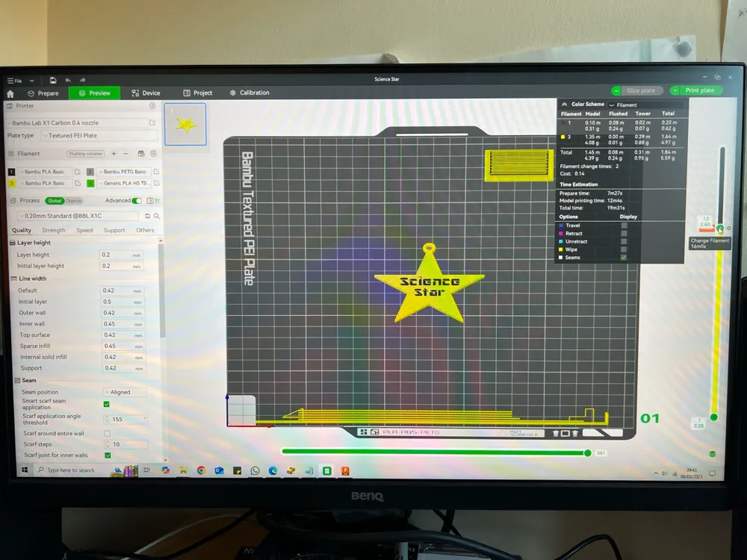The height and width of the screenshot is (560, 747).
Task: Switch to Support settings tab
Action: tap(114, 231)
